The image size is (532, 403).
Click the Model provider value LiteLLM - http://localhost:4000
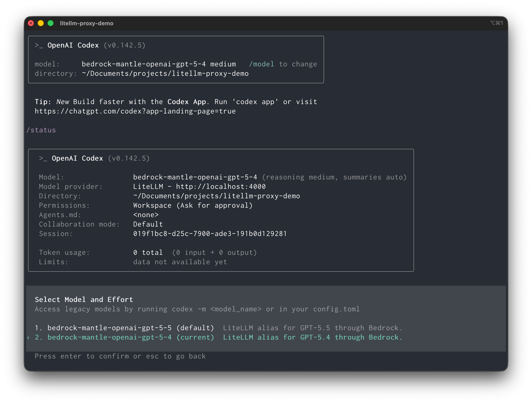tap(199, 186)
